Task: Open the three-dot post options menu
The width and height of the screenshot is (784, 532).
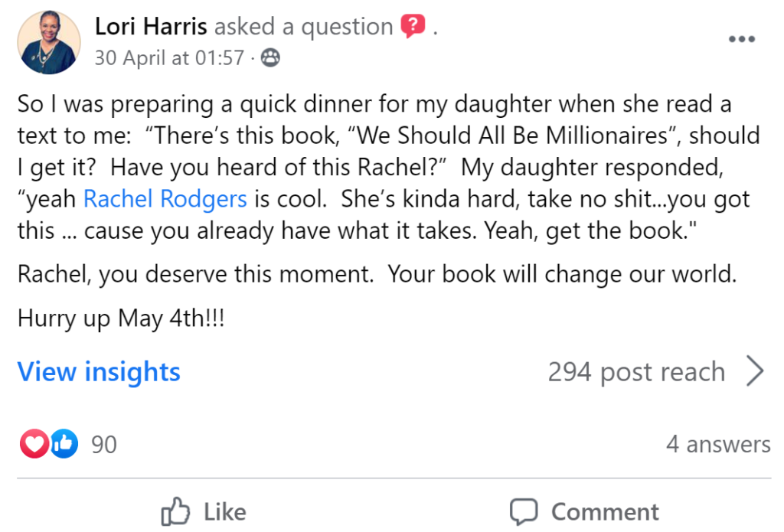Action: (741, 41)
